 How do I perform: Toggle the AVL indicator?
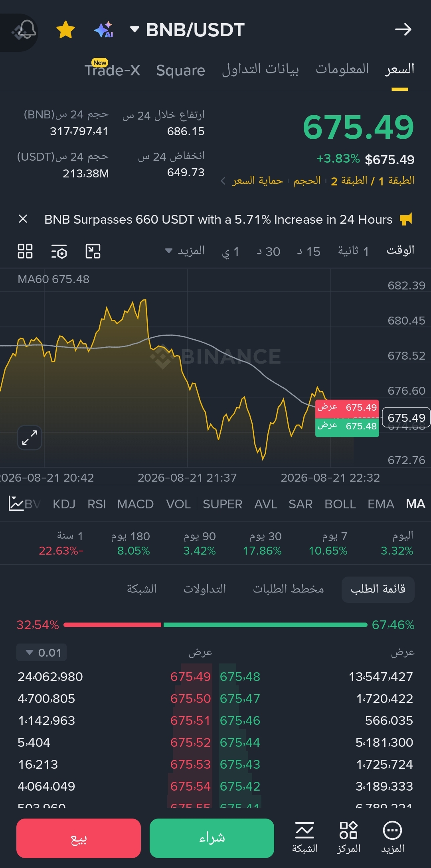265,504
